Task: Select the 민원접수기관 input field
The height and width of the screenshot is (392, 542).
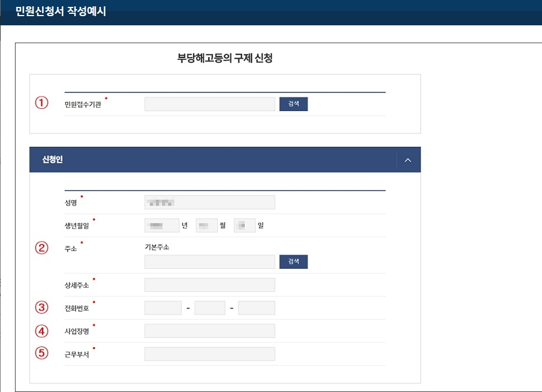Action: tap(209, 104)
